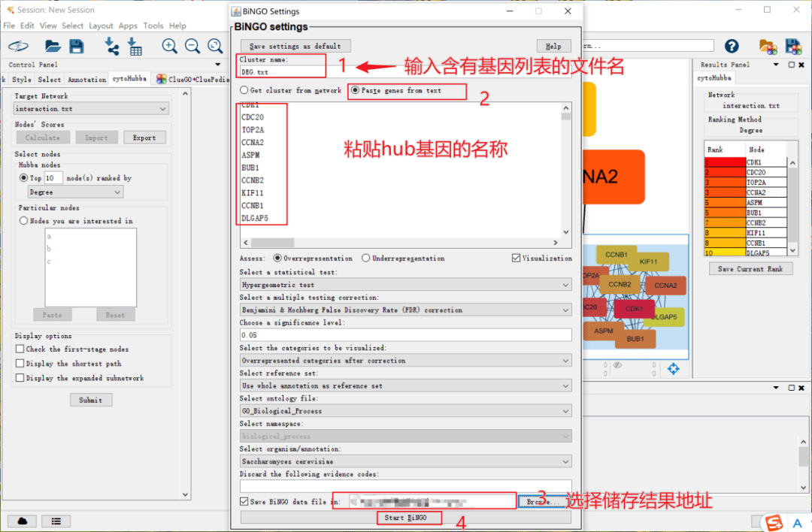This screenshot has height=532, width=812.
Task: Enable Display the expanded subnetwork
Action: [x=20, y=378]
